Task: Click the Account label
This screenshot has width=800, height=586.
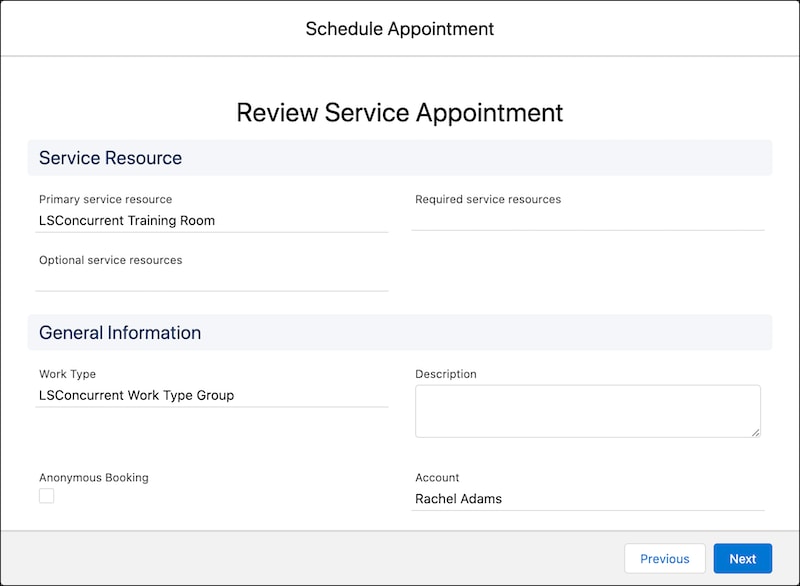Action: [x=437, y=477]
